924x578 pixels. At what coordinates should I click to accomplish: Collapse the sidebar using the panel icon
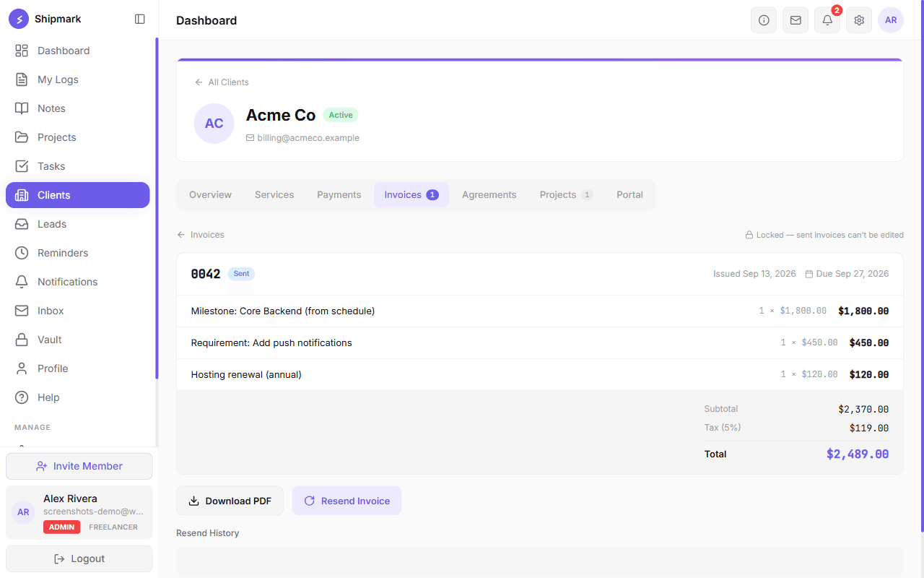click(140, 20)
